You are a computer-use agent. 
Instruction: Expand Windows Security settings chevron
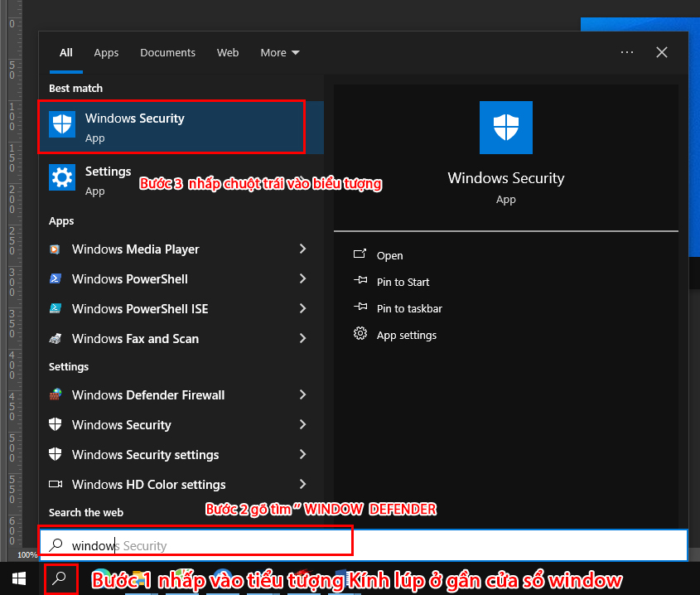[x=302, y=454]
